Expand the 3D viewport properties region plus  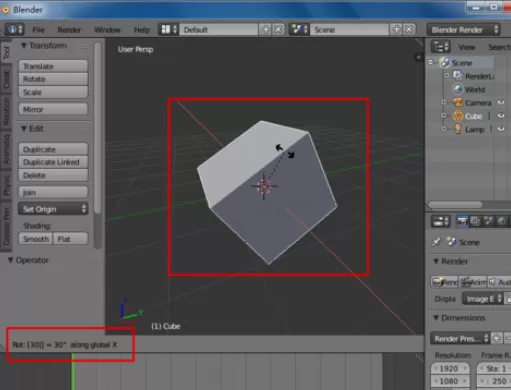[418, 57]
